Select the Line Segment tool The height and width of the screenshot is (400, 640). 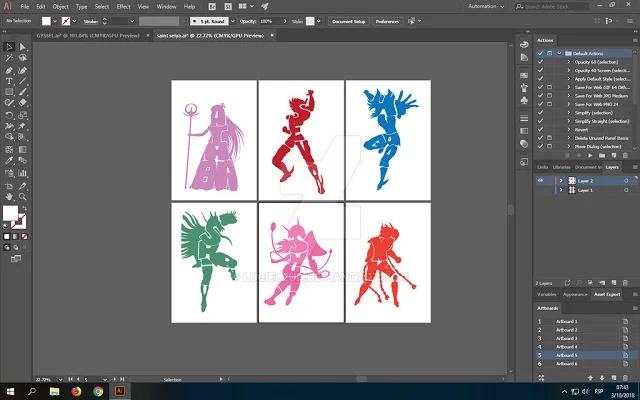(22, 81)
